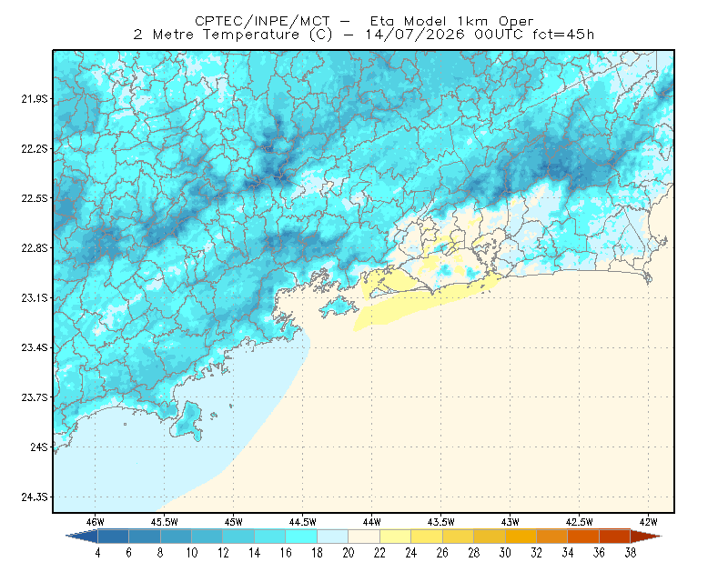The height and width of the screenshot is (562, 728).
Task: Click the 24S latitude label
Action: (x=39, y=447)
